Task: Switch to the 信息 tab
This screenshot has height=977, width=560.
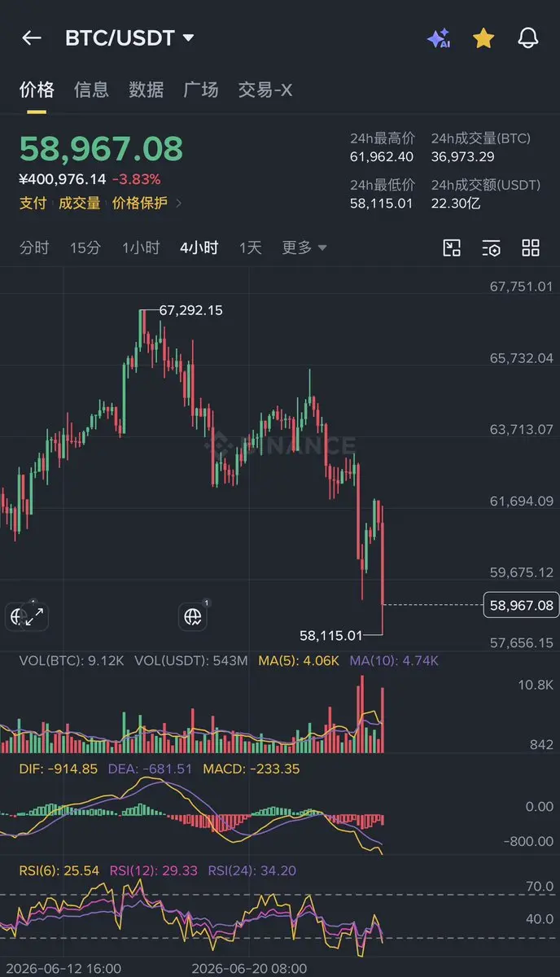Action: (x=91, y=90)
